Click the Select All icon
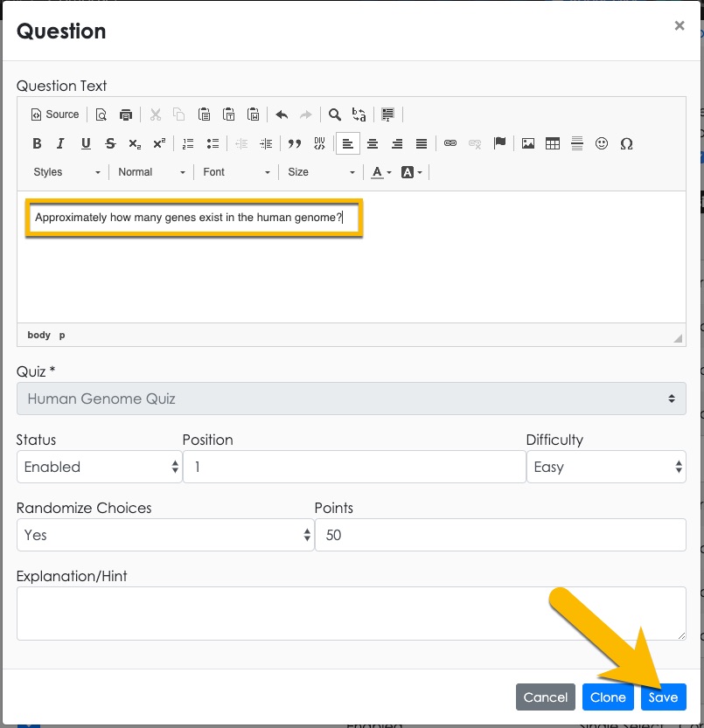Screen dimensions: 704x728 tap(387, 114)
